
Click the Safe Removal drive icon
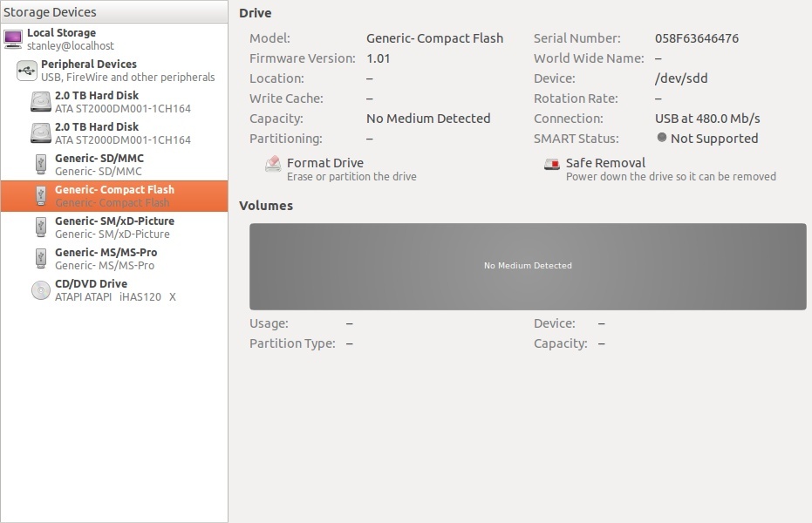(551, 164)
